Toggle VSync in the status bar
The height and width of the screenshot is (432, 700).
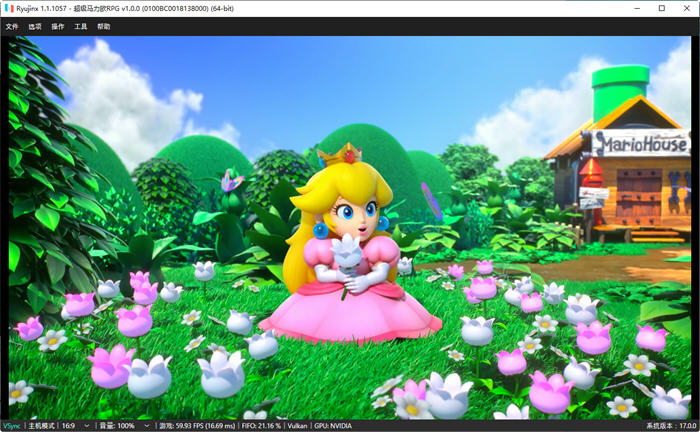point(12,426)
